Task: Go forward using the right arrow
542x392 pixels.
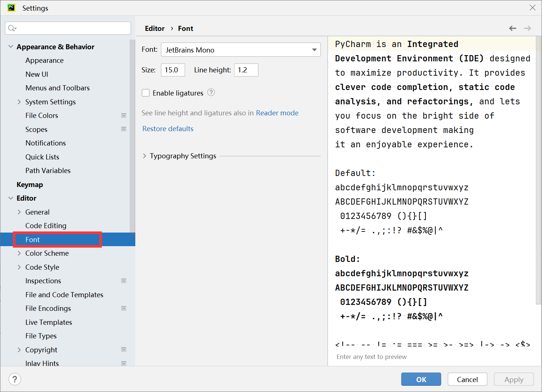Action: point(527,28)
